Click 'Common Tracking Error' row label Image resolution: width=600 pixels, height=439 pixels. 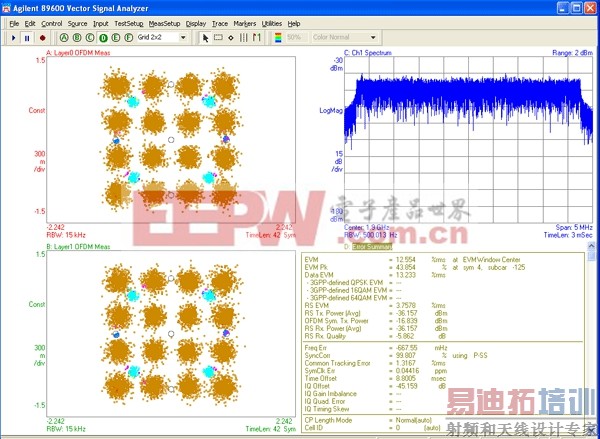point(338,363)
